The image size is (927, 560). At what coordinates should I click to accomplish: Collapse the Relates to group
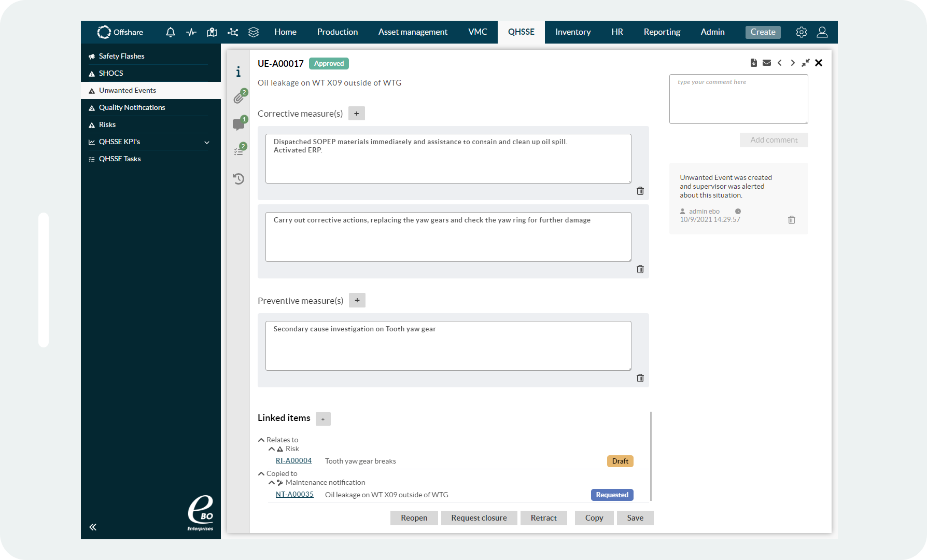[x=261, y=440]
